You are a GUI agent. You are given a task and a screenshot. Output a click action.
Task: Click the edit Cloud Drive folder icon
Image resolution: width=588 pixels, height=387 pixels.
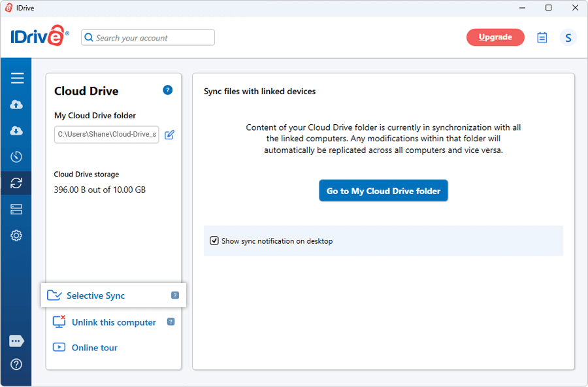(169, 135)
